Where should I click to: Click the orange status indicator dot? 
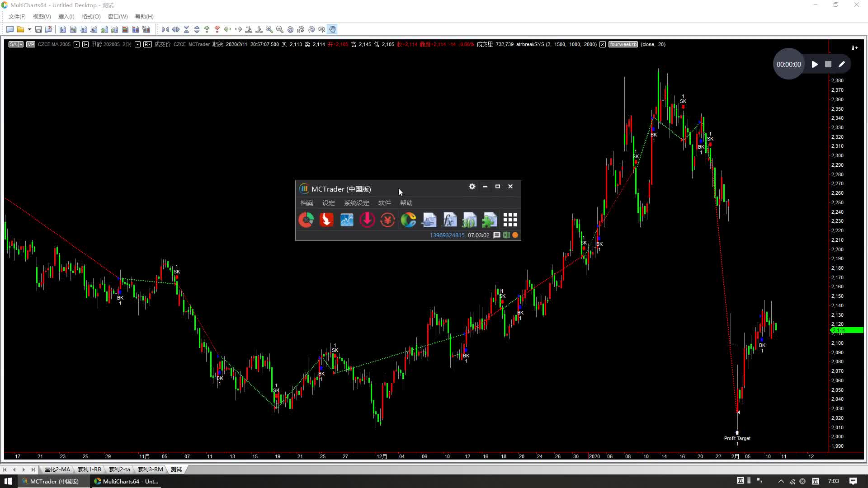pyautogui.click(x=515, y=235)
